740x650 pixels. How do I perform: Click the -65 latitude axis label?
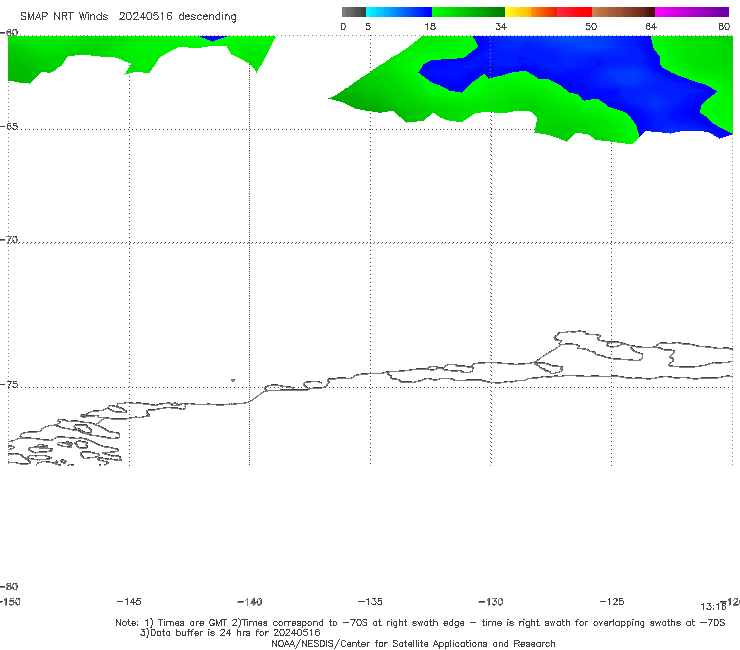[x=9, y=127]
